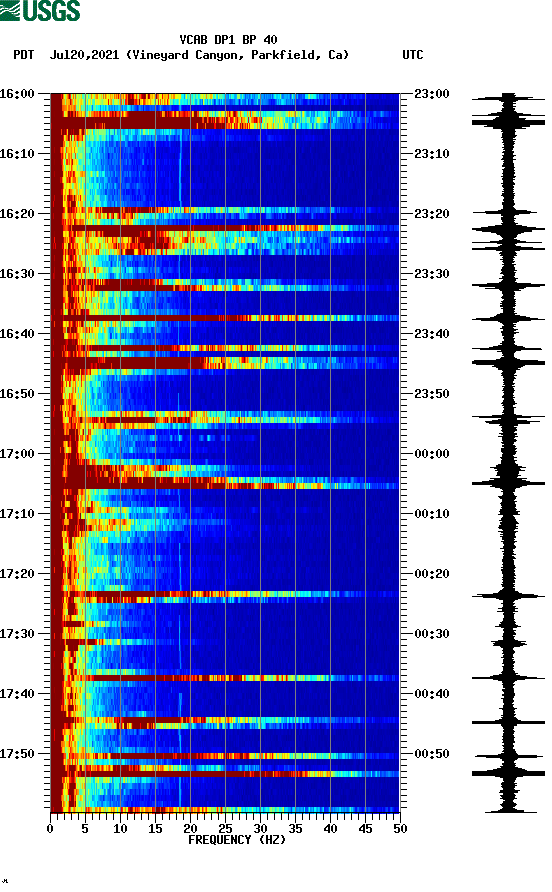552x892 pixels.
Task: Click the 17:40 PDT time label
Action: click(x=18, y=694)
